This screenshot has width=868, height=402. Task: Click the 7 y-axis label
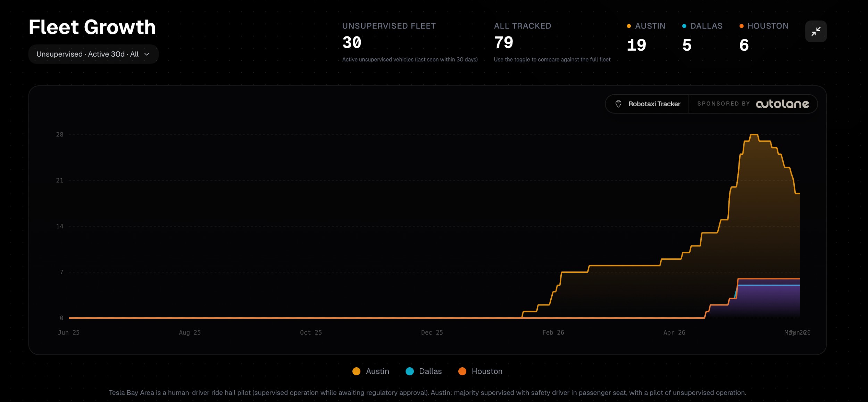coord(61,272)
